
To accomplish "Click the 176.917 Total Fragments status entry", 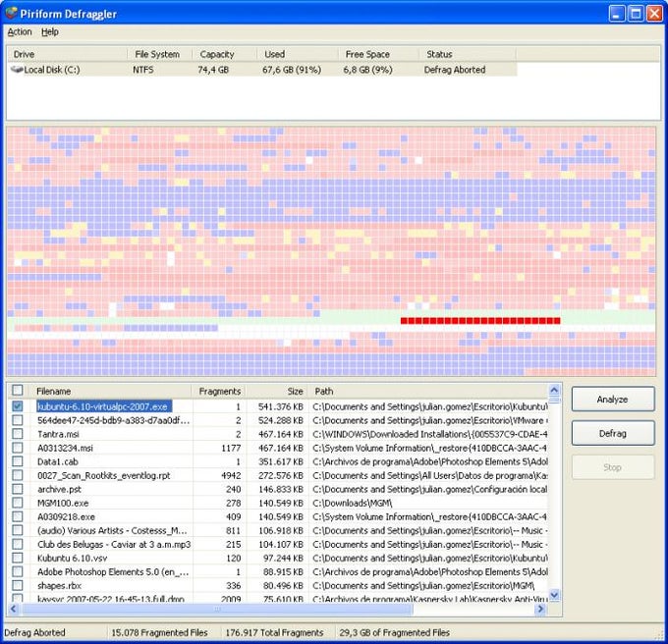I will pyautogui.click(x=274, y=633).
